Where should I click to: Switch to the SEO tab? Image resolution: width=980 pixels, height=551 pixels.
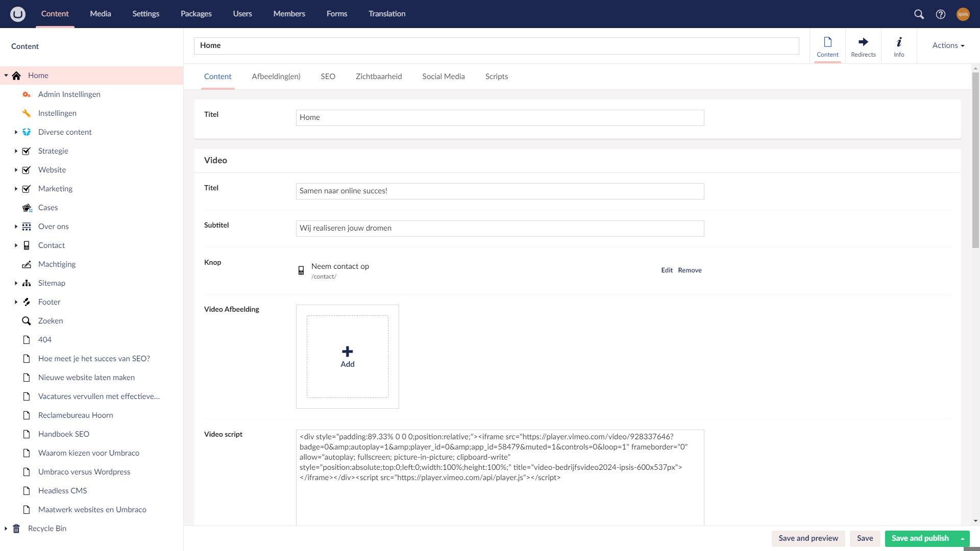(x=328, y=77)
